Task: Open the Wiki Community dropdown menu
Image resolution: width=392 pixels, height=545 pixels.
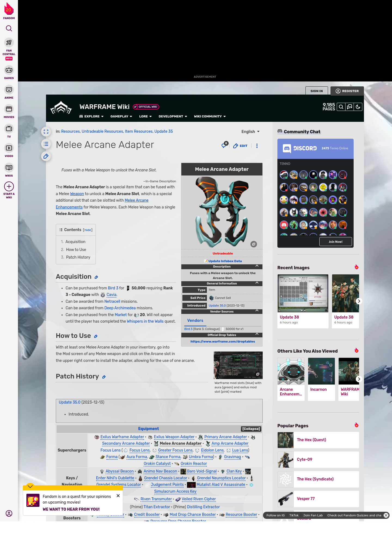Action: pyautogui.click(x=210, y=116)
